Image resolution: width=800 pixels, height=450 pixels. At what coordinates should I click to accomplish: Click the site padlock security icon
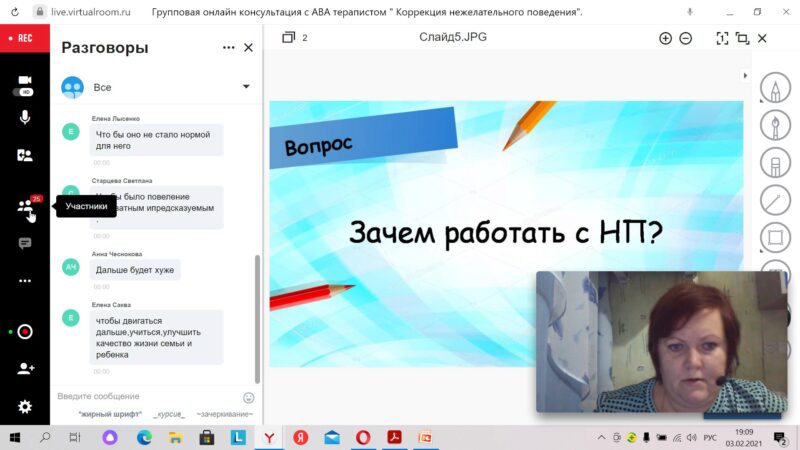coord(40,12)
